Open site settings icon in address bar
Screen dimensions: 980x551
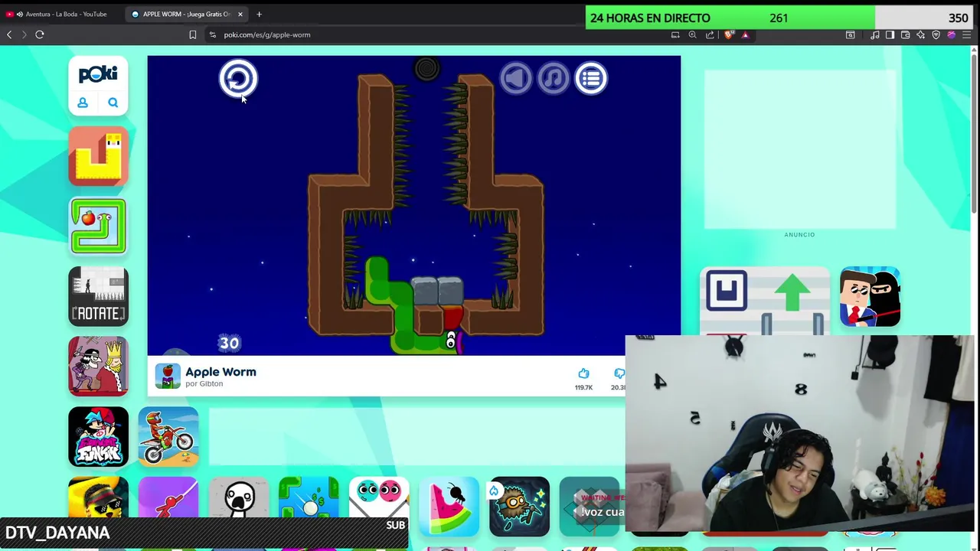[212, 34]
